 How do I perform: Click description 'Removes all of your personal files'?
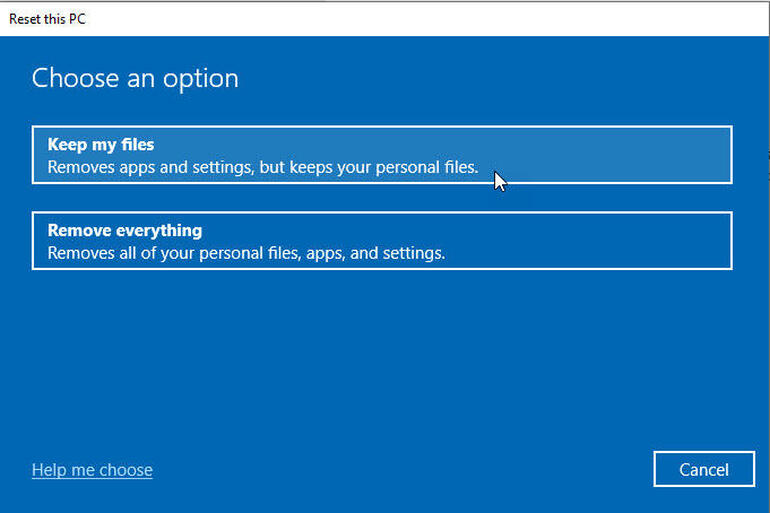(x=170, y=253)
